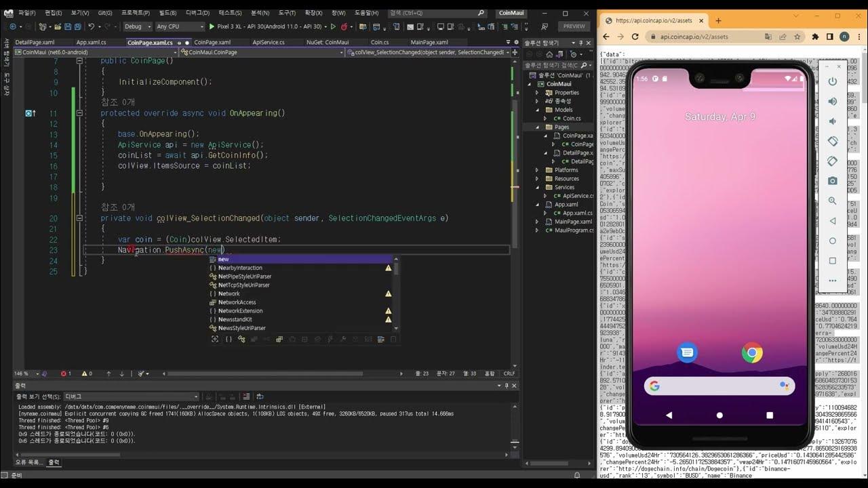Open the Git(G) menu
The width and height of the screenshot is (868, 488).
[105, 13]
